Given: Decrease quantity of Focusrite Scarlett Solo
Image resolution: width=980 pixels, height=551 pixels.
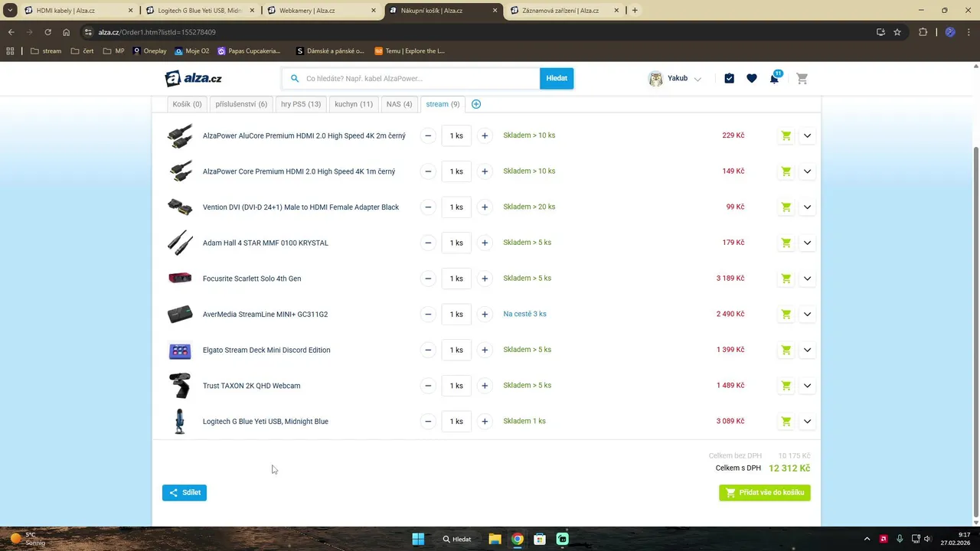Looking at the screenshot, I should point(428,279).
